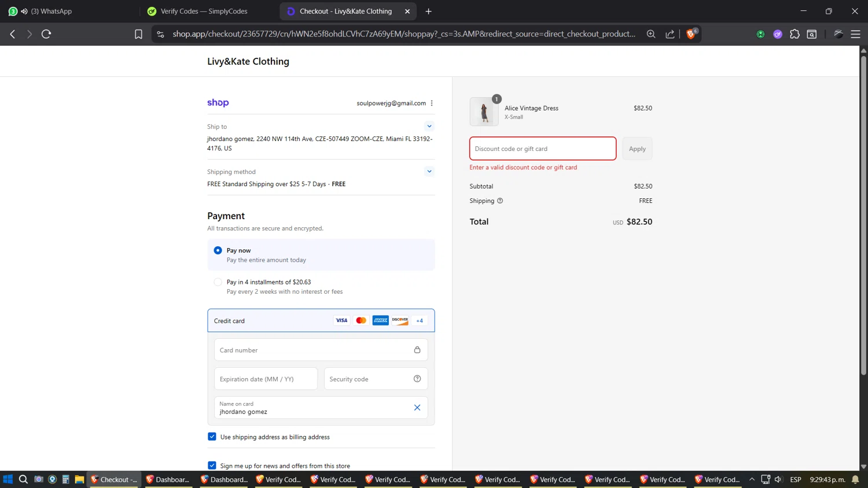The width and height of the screenshot is (868, 488).
Task: Close the Checkout - Livy&Kate Clothing tab
Action: (407, 11)
